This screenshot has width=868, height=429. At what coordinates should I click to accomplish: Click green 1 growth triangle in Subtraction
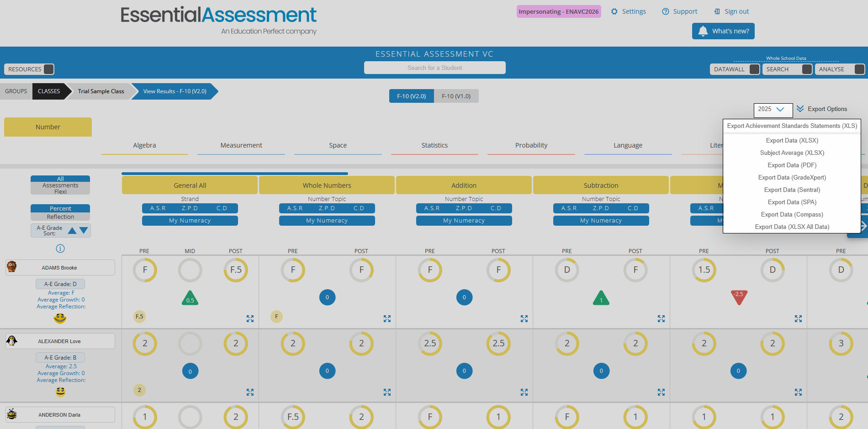pos(601,298)
